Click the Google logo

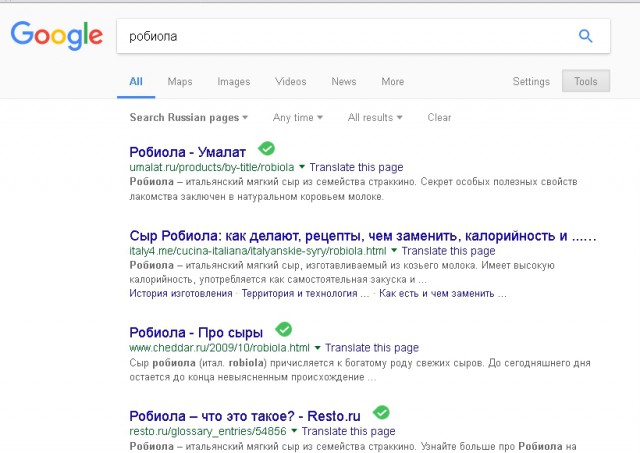pos(57,36)
